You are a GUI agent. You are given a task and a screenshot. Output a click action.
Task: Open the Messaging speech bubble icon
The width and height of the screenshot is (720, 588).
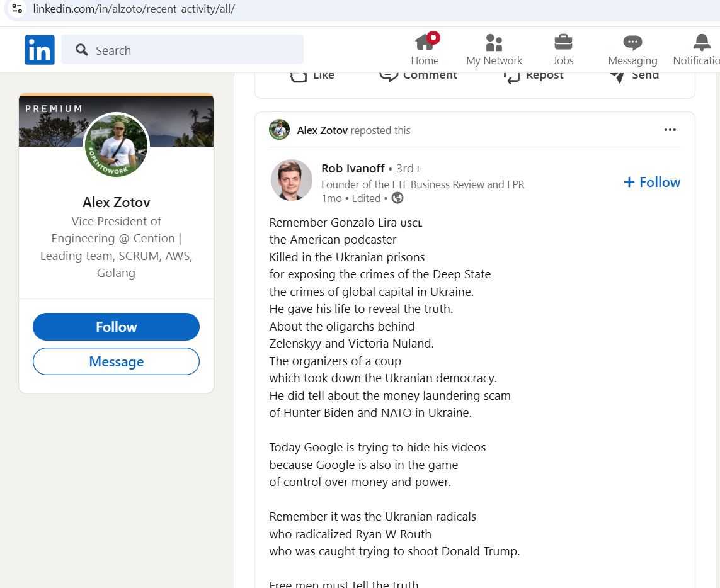point(632,43)
